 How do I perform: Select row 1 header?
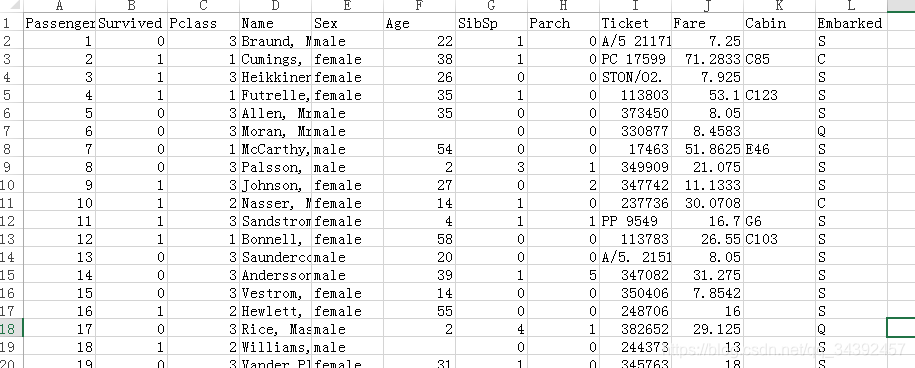click(11, 23)
